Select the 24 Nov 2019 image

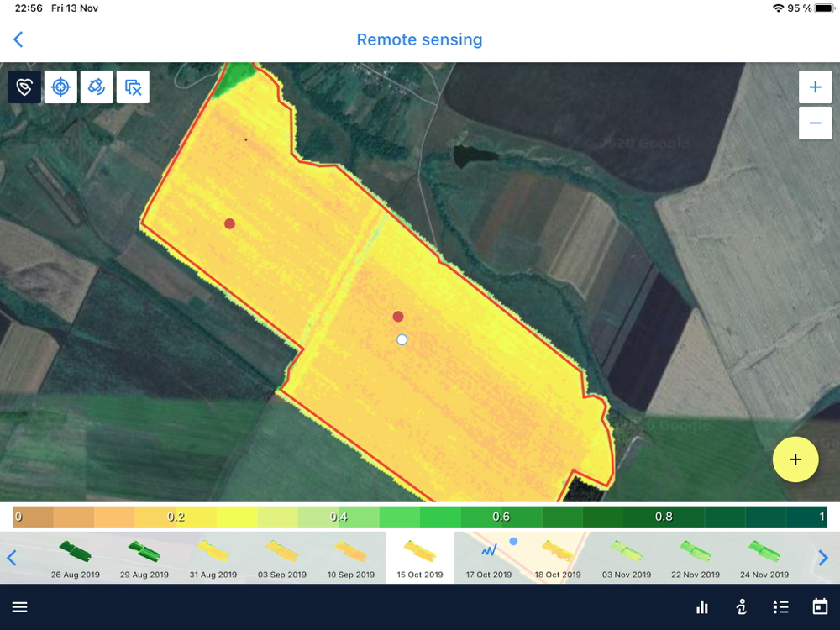click(x=764, y=558)
